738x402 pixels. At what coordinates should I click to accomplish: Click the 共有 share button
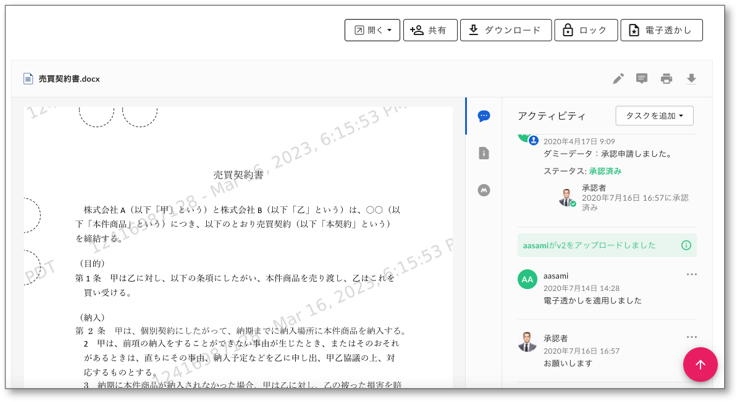(430, 30)
